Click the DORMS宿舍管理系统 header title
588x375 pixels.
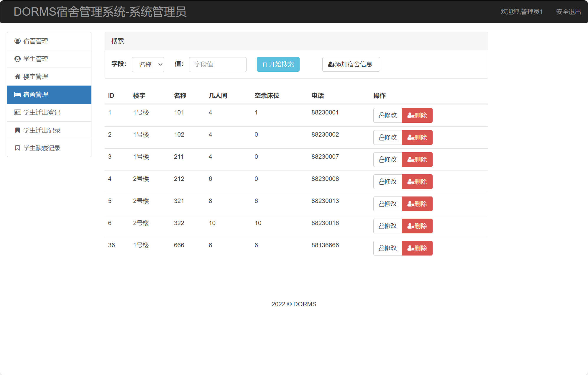click(100, 12)
